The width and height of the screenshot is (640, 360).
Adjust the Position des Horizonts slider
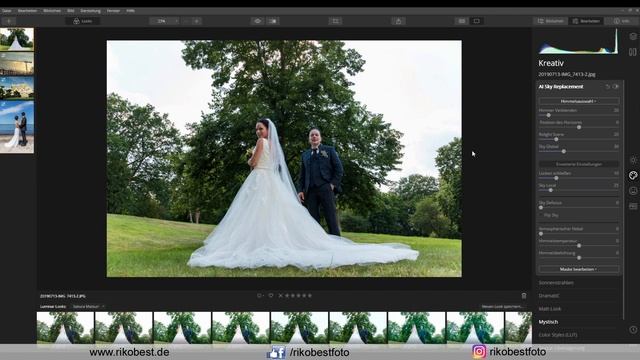tap(579, 127)
